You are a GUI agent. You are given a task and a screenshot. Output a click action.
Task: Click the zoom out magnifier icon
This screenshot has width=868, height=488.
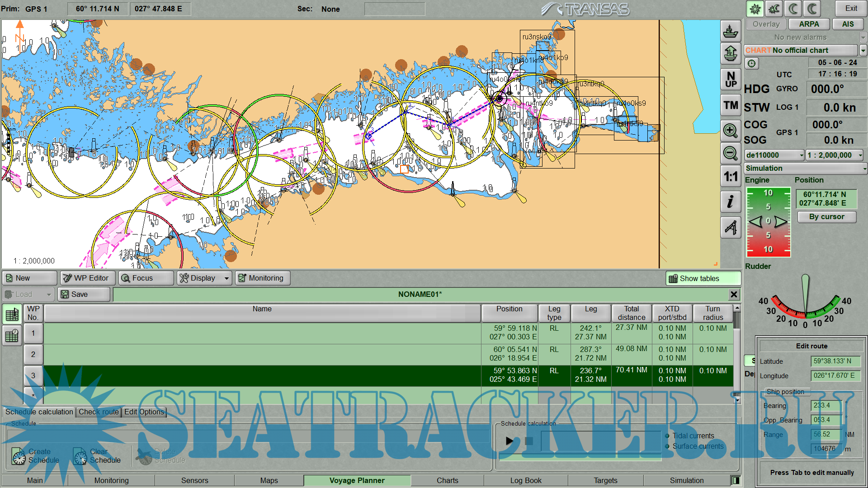[730, 153]
